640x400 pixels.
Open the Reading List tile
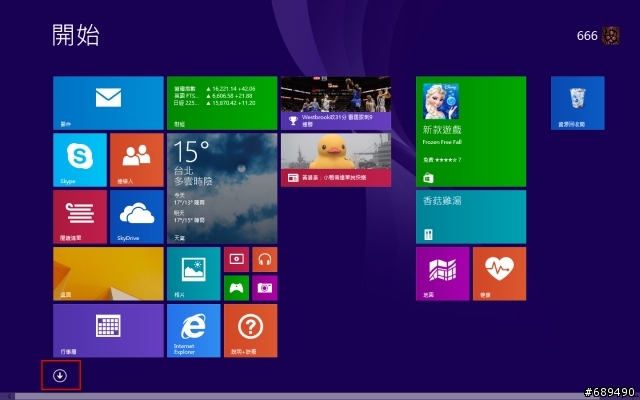point(80,217)
